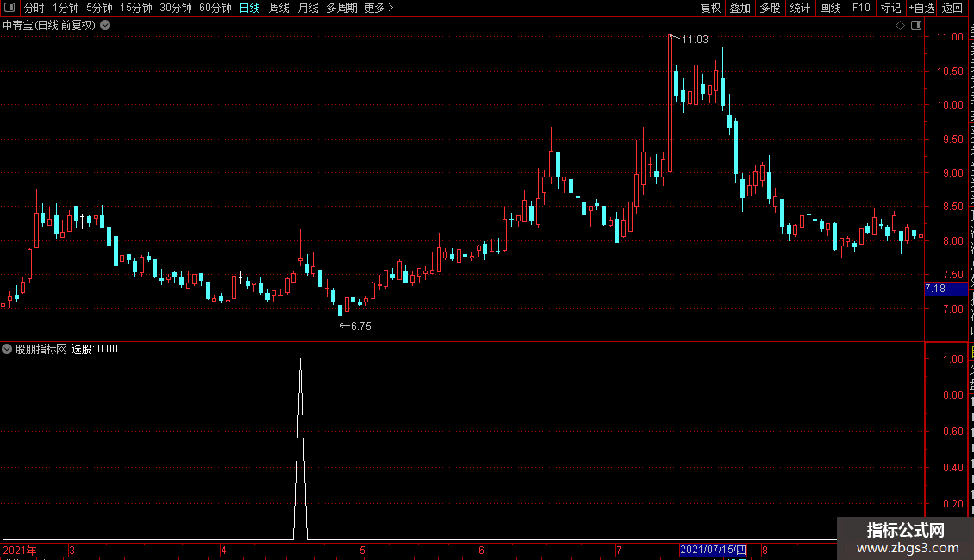
Task: Click the diamond marker icon
Action: click(900, 26)
